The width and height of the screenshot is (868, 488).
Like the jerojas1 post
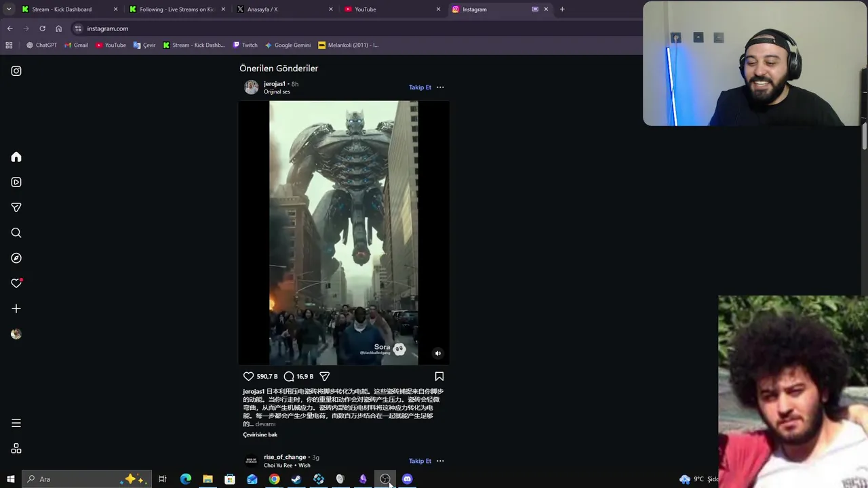(x=248, y=376)
